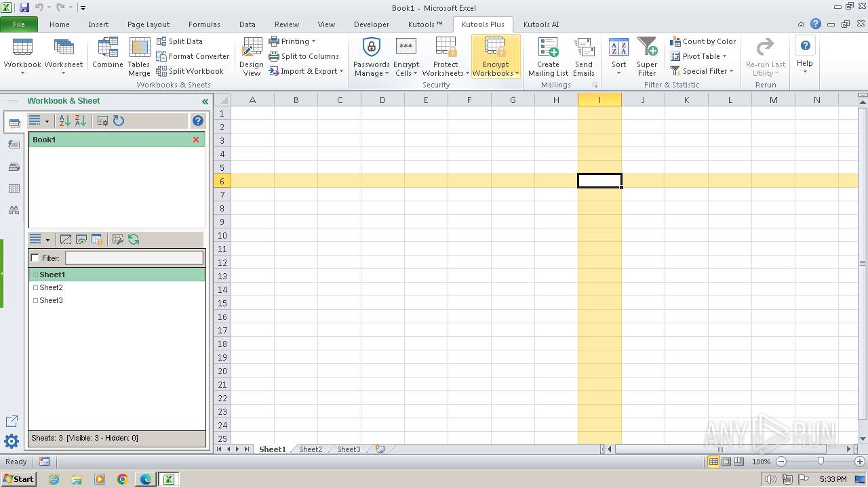Enable the Filter checkbox
The height and width of the screenshot is (488, 868).
[35, 258]
